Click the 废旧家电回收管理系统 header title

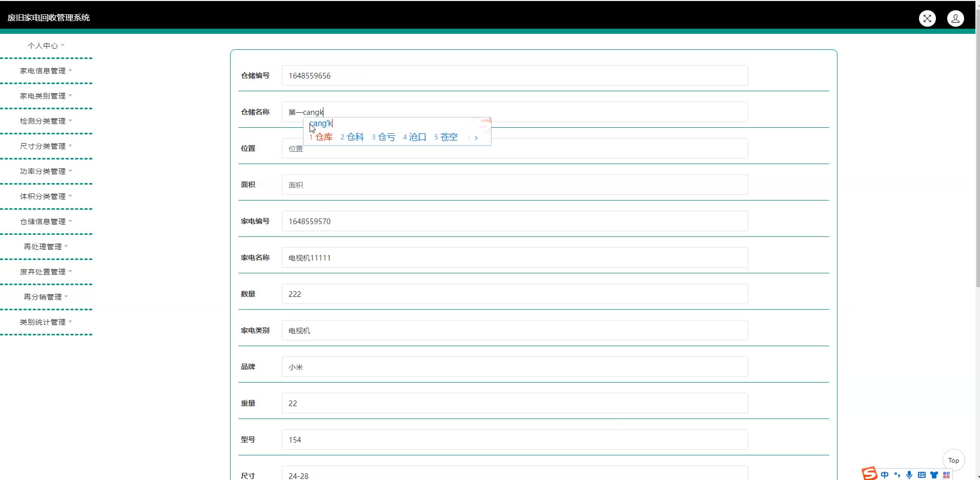(x=49, y=17)
